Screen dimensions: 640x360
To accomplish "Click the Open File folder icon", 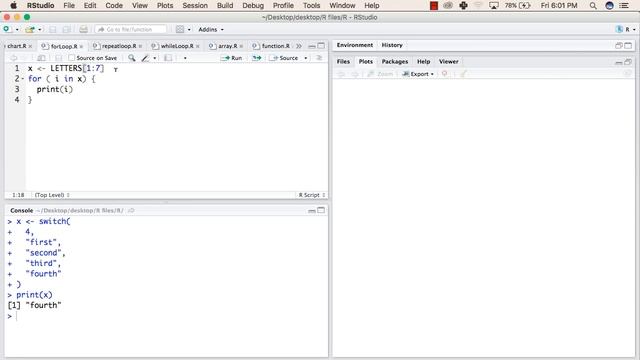I will click(x=29, y=29).
